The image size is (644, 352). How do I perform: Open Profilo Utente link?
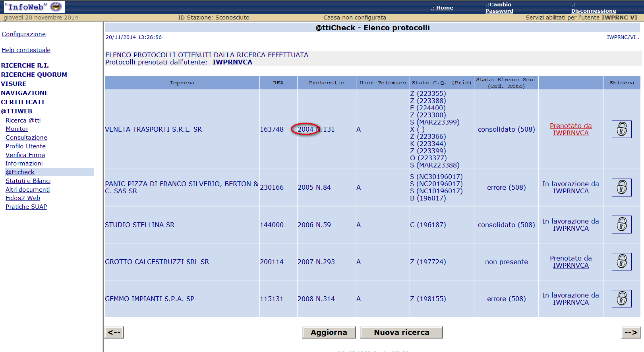[25, 146]
